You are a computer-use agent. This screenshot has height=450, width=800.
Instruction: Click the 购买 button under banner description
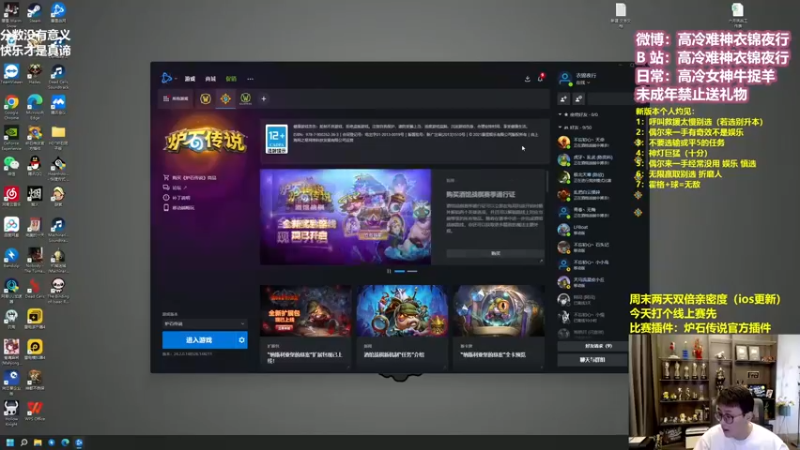point(495,253)
